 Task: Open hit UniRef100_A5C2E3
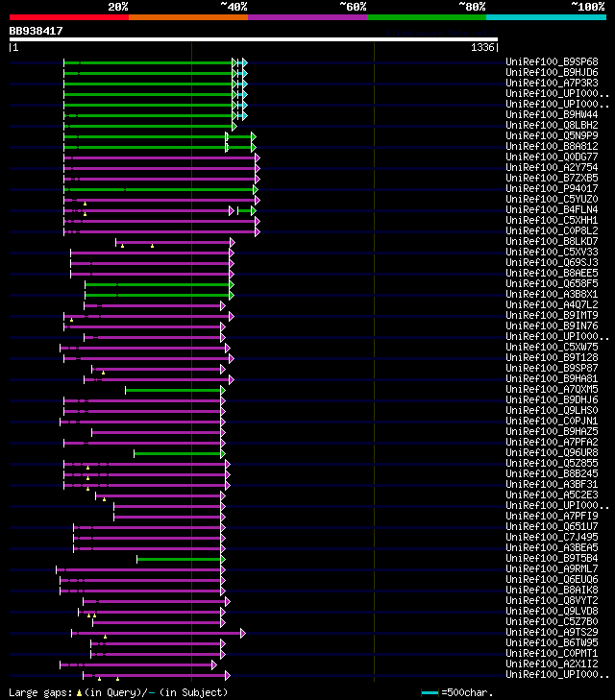(x=552, y=495)
